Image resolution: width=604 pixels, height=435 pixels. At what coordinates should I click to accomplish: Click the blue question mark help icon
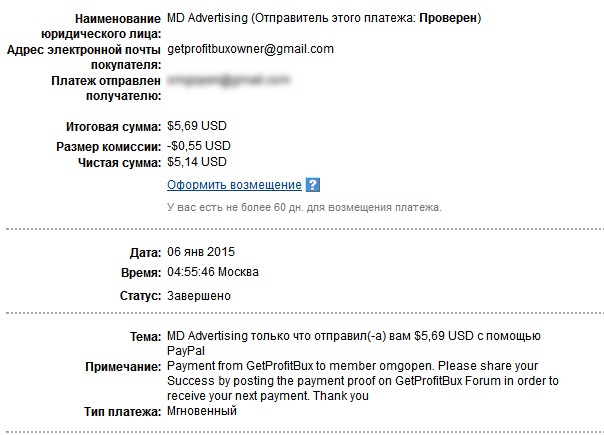312,185
